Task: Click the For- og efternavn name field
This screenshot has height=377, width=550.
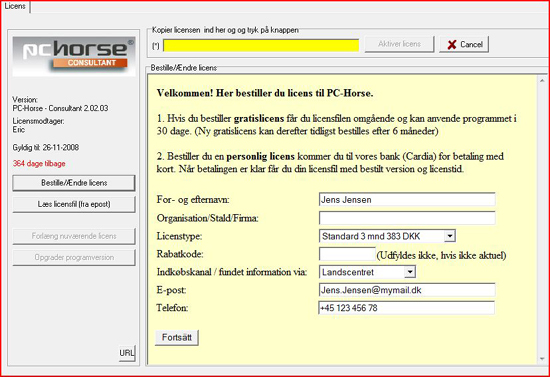Action: click(x=407, y=200)
